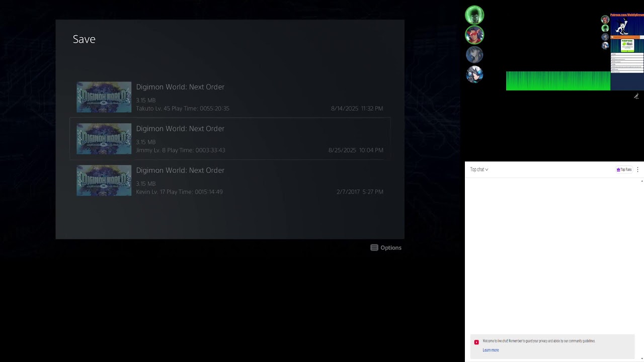Click the 3.15 MB size in Kevin's row
The width and height of the screenshot is (644, 362).
click(146, 184)
